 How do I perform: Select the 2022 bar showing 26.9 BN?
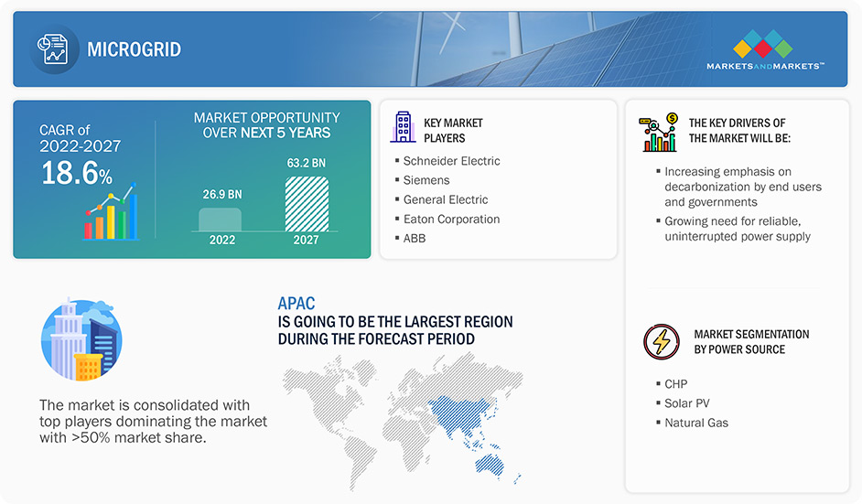pos(220,219)
